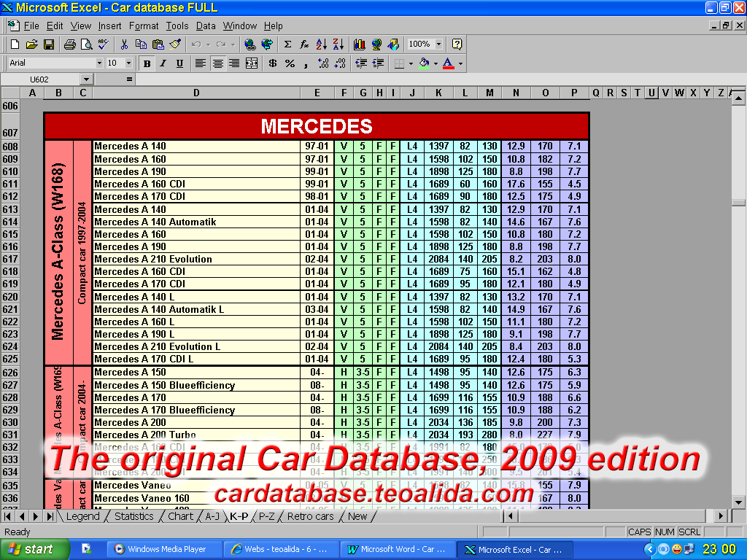
Task: Open the Format menu
Action: coord(143,26)
